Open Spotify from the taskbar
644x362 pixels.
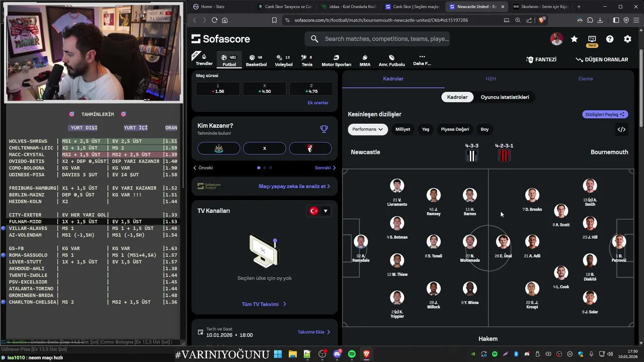point(352,354)
